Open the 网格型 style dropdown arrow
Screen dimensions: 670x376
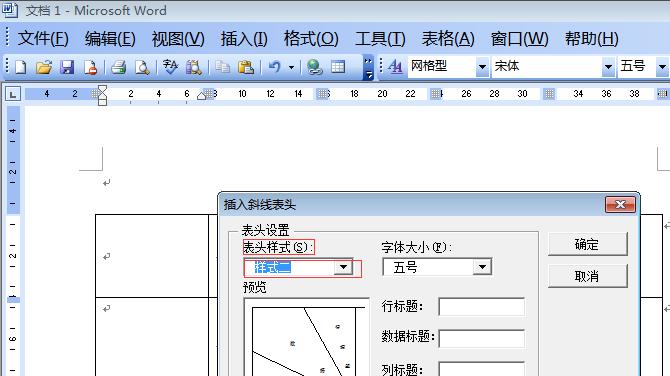click(482, 67)
